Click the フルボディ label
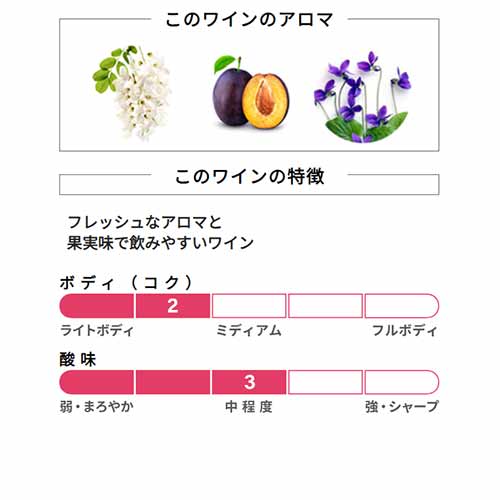Image resolution: width=500 pixels, height=500 pixels. click(404, 330)
